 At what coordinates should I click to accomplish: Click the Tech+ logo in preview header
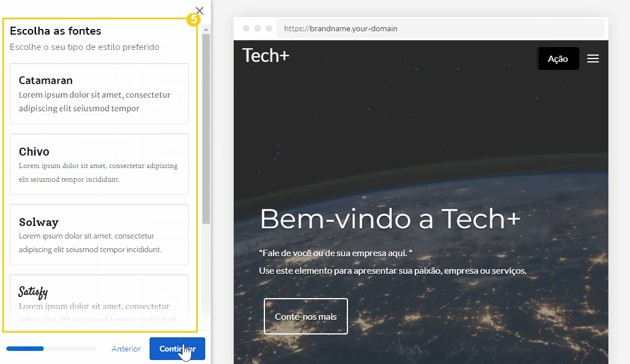click(266, 56)
